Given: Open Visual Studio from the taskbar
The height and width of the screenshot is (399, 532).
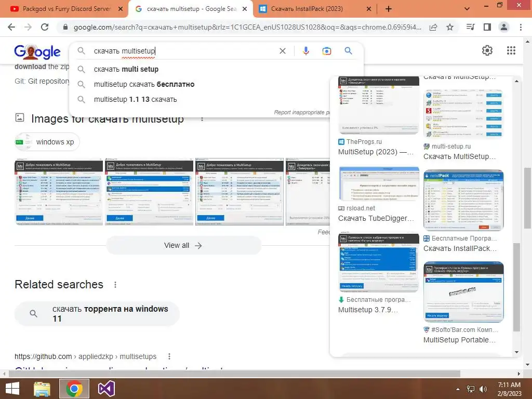Looking at the screenshot, I should tap(106, 389).
